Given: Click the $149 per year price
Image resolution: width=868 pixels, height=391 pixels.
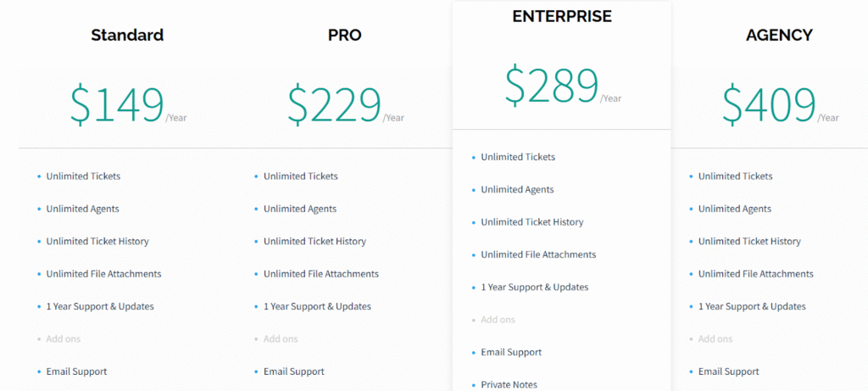Looking at the screenshot, I should point(128,105).
